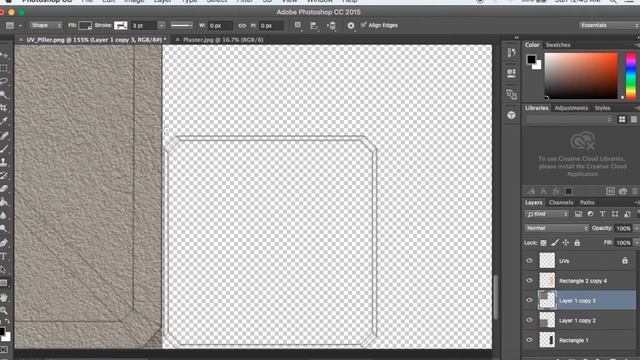Select the Crop tool
The width and height of the screenshot is (640, 360).
4,108
